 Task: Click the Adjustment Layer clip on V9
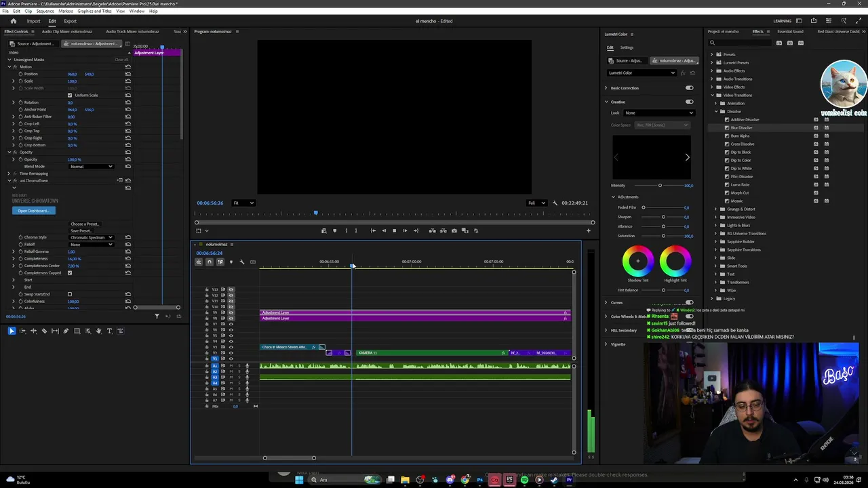415,312
